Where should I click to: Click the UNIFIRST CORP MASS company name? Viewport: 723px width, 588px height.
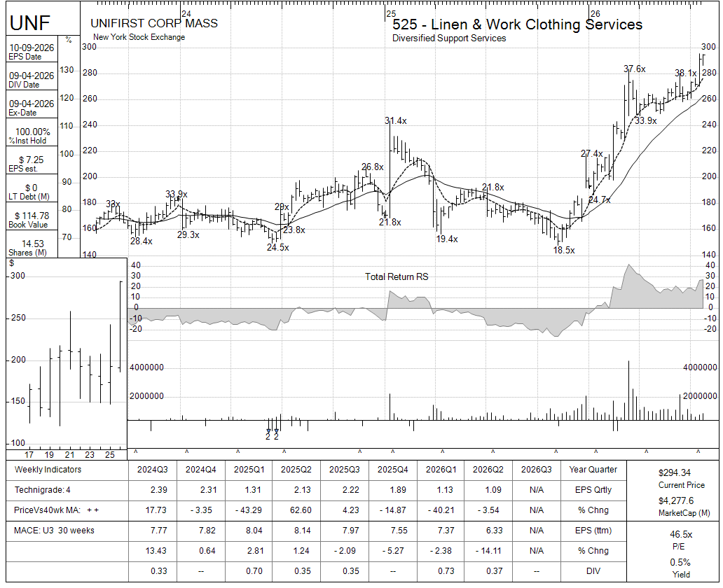154,24
